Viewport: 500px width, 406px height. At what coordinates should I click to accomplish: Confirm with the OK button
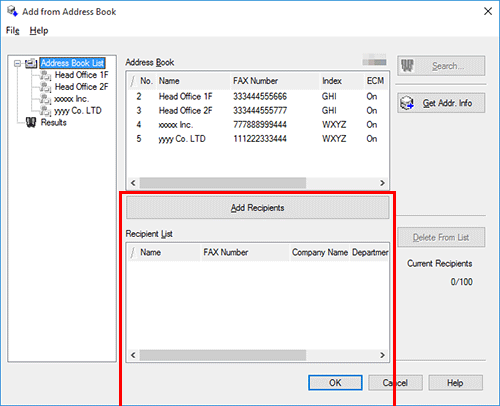tap(335, 383)
